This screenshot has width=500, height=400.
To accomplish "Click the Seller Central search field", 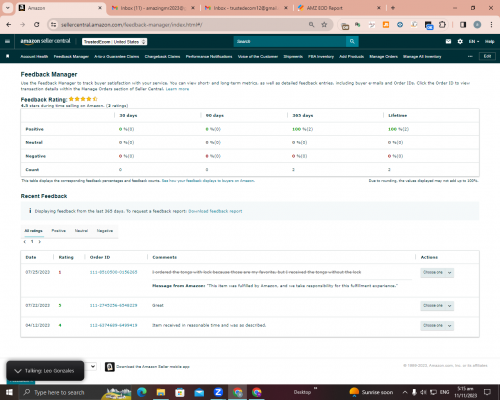I will pyautogui.click(x=290, y=41).
